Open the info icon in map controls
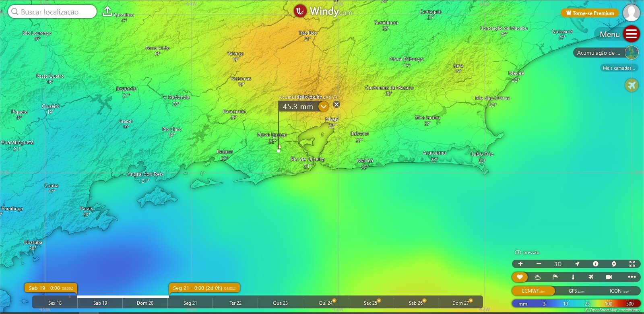 click(595, 264)
